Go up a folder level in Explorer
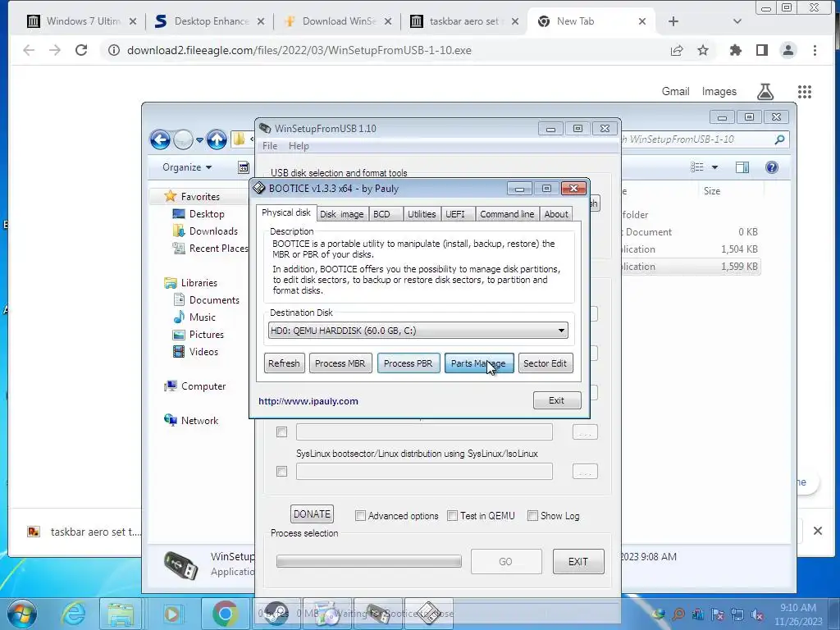Viewport: 840px width, 630px height. (x=217, y=139)
